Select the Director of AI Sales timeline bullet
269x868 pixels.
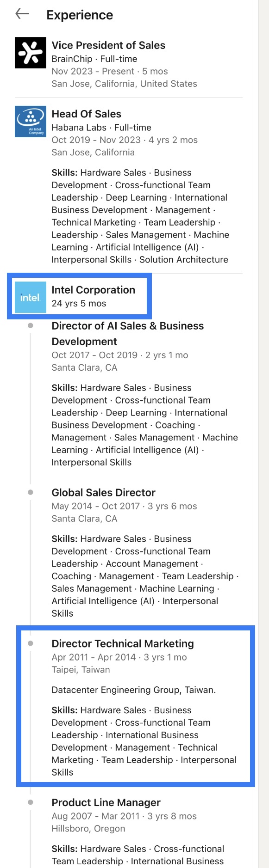click(x=31, y=325)
